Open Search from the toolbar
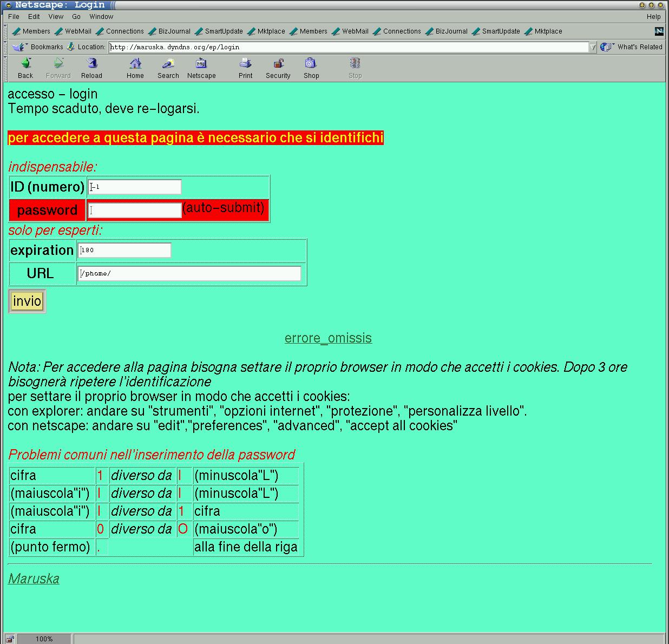 pos(168,64)
